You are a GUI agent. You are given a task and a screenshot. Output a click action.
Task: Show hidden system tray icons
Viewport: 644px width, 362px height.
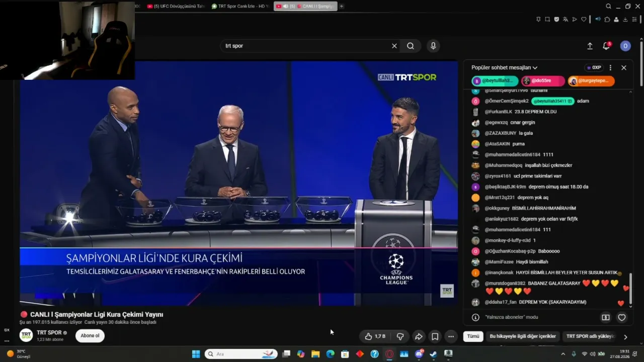pyautogui.click(x=563, y=354)
